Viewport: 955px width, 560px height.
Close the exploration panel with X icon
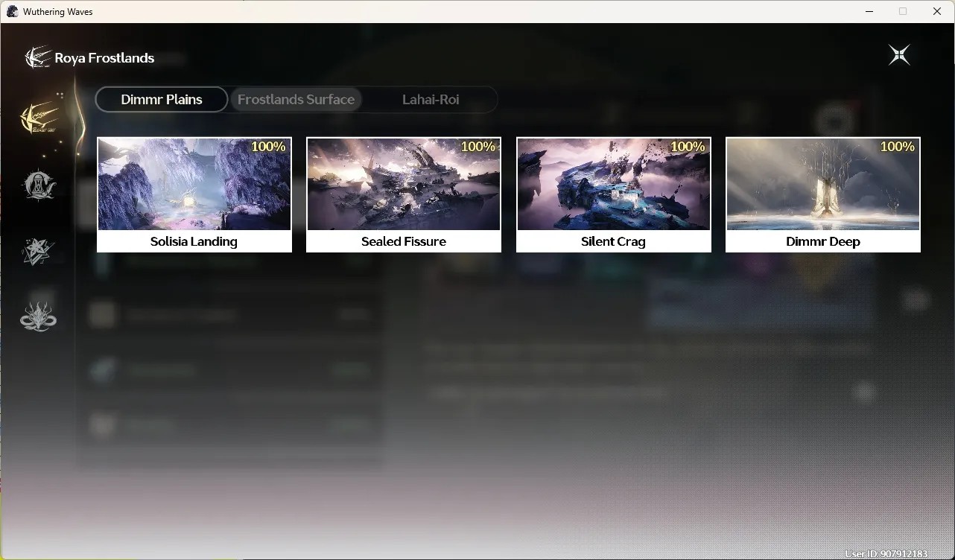[x=899, y=55]
